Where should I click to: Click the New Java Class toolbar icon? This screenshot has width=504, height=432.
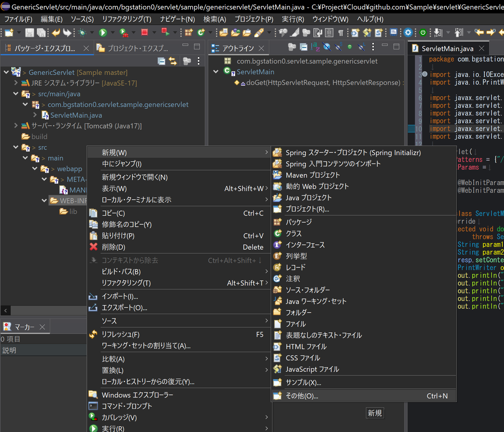(x=201, y=32)
